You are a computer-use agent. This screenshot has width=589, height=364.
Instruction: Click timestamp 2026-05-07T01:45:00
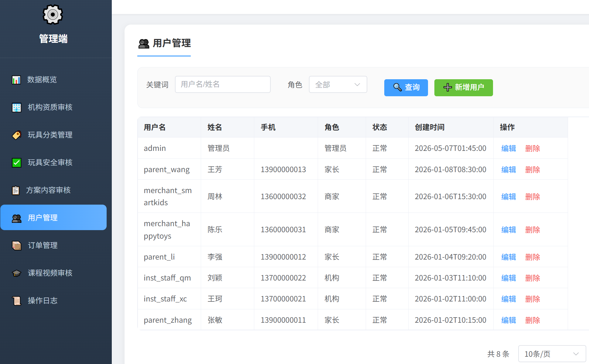point(450,148)
